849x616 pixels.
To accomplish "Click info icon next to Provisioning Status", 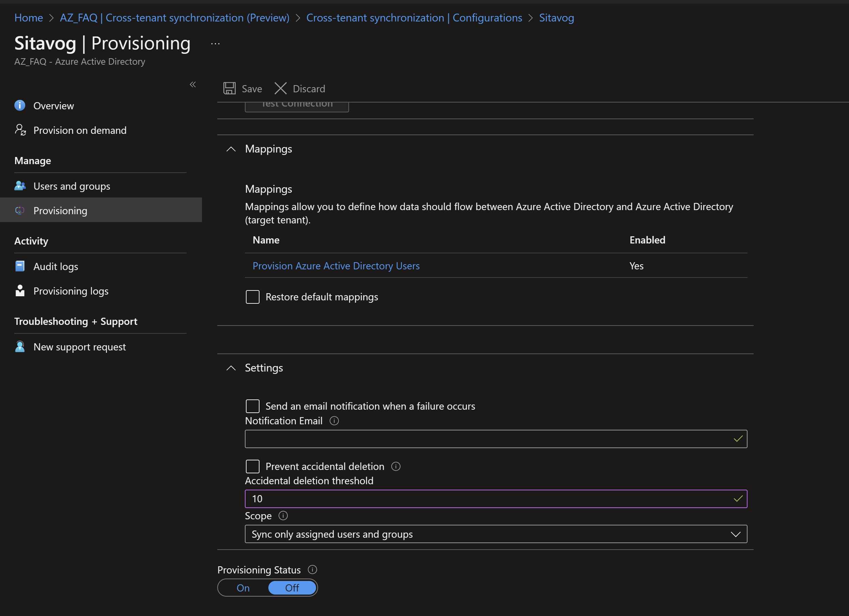I will coord(312,570).
